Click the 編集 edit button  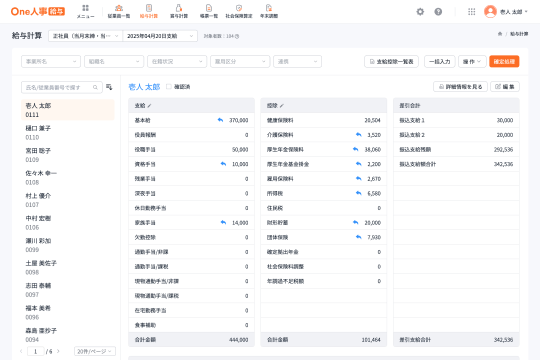click(505, 86)
